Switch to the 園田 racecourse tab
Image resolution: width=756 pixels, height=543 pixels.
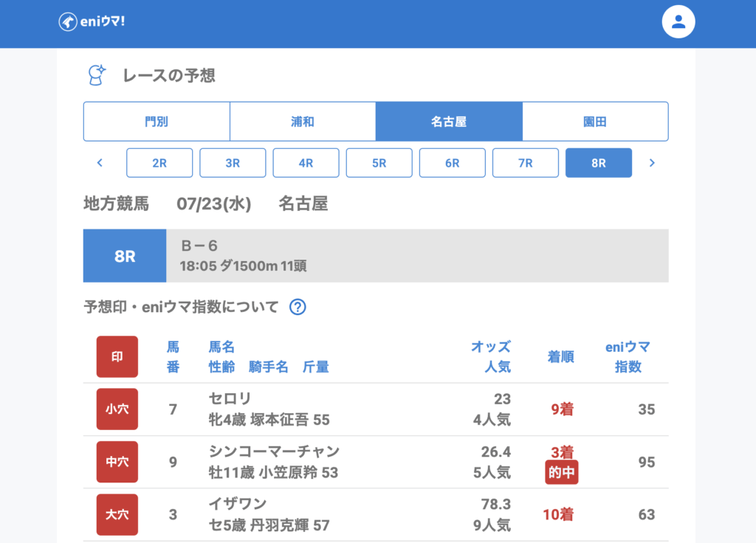coord(595,122)
